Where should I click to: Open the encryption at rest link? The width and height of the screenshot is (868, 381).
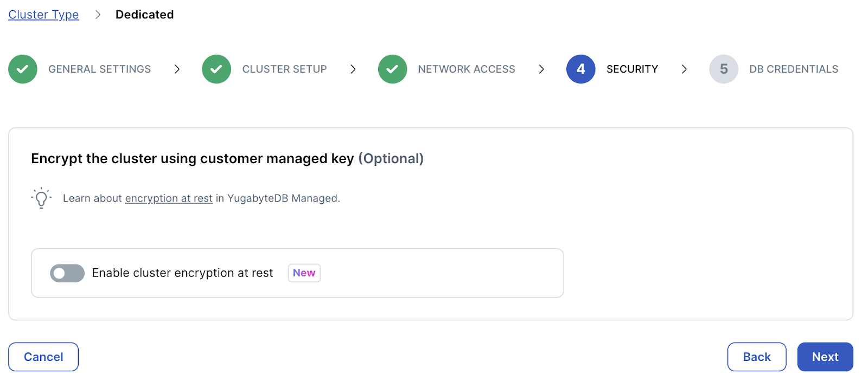click(x=169, y=198)
